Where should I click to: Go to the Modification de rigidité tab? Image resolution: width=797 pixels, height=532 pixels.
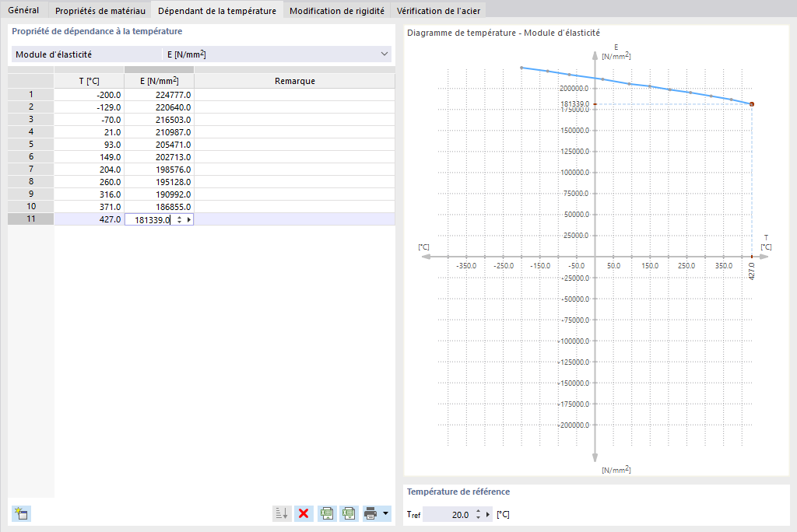[336, 10]
